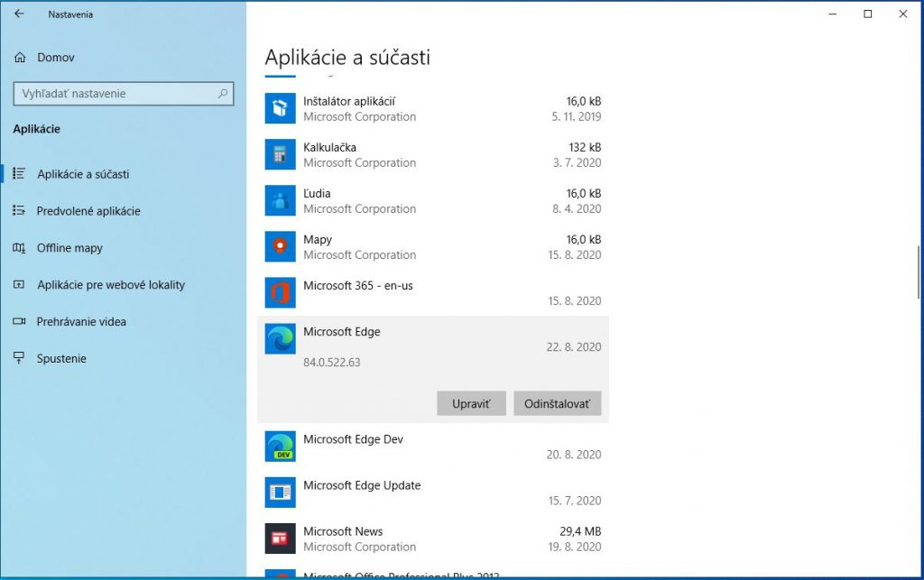
Task: Click the vertical scrollbar thumb of app list
Action: click(918, 272)
